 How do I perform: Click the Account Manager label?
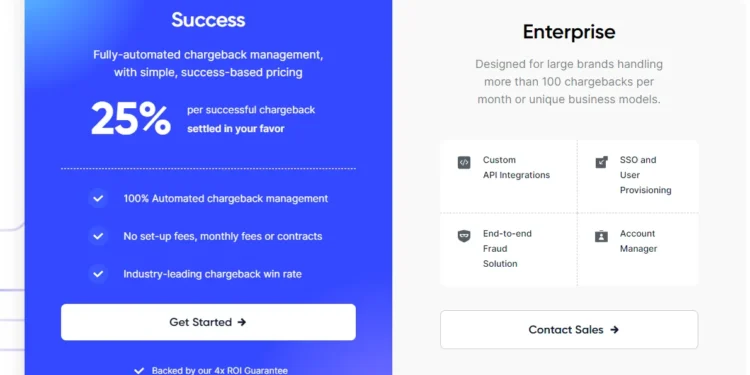point(639,241)
